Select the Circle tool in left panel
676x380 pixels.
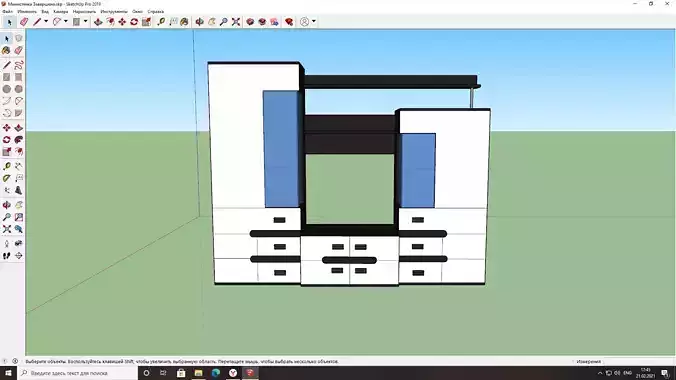point(6,89)
